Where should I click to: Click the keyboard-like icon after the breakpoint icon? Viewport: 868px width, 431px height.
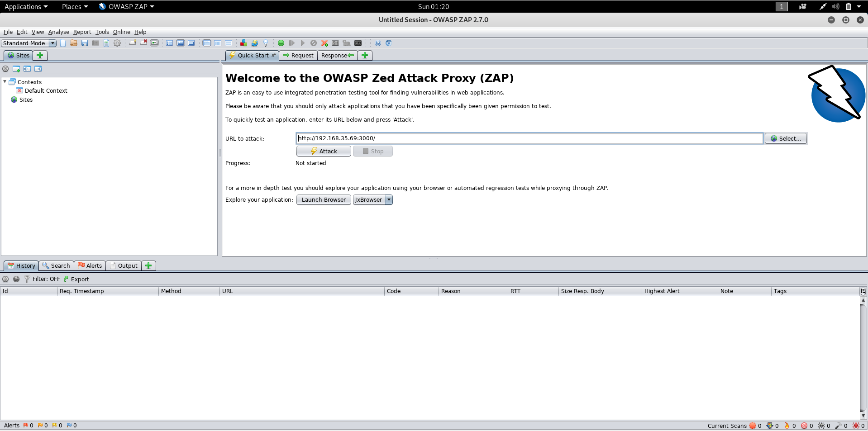(x=335, y=43)
